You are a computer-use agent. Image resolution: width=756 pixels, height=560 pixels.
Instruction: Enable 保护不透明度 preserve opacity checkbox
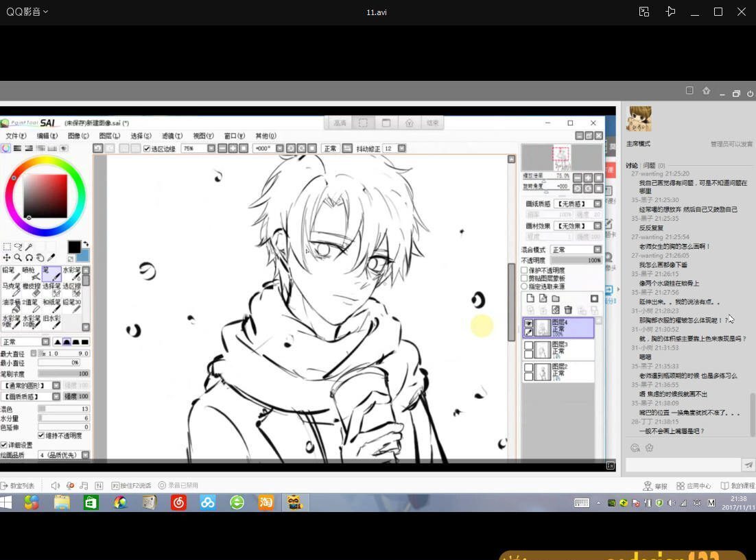[x=525, y=270]
